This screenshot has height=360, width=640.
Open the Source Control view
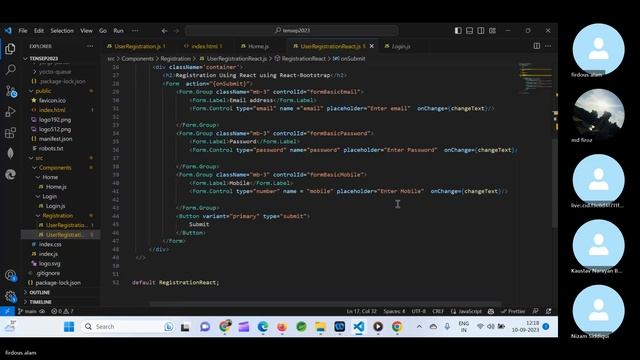tap(10, 91)
